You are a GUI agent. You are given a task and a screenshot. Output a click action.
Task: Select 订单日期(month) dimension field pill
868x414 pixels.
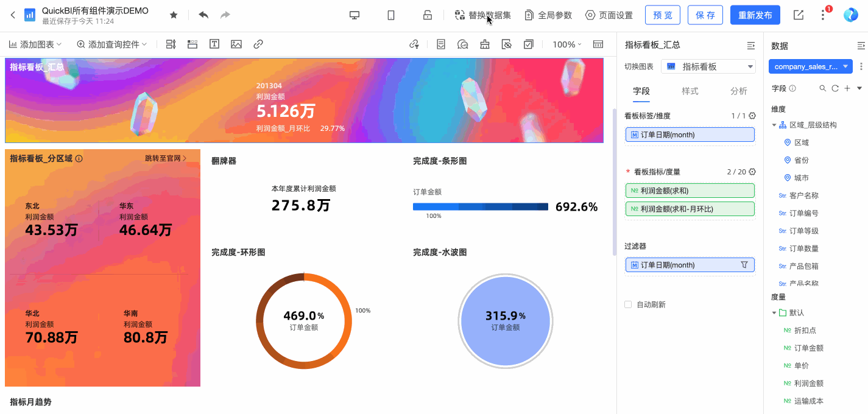(690, 135)
